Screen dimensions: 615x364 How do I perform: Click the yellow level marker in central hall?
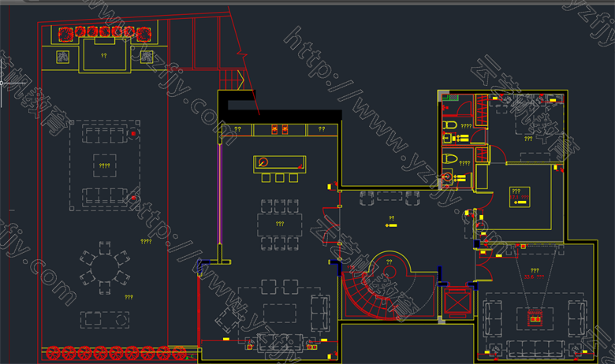(x=391, y=225)
